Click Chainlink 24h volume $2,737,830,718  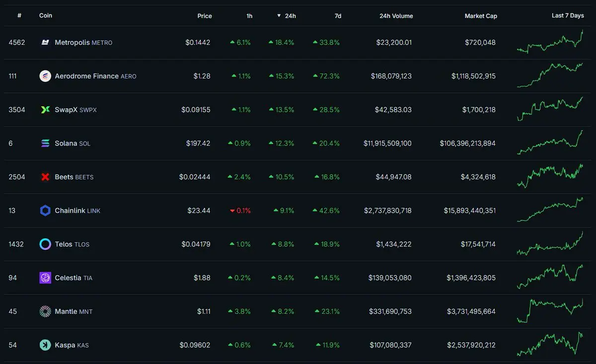pyautogui.click(x=387, y=211)
